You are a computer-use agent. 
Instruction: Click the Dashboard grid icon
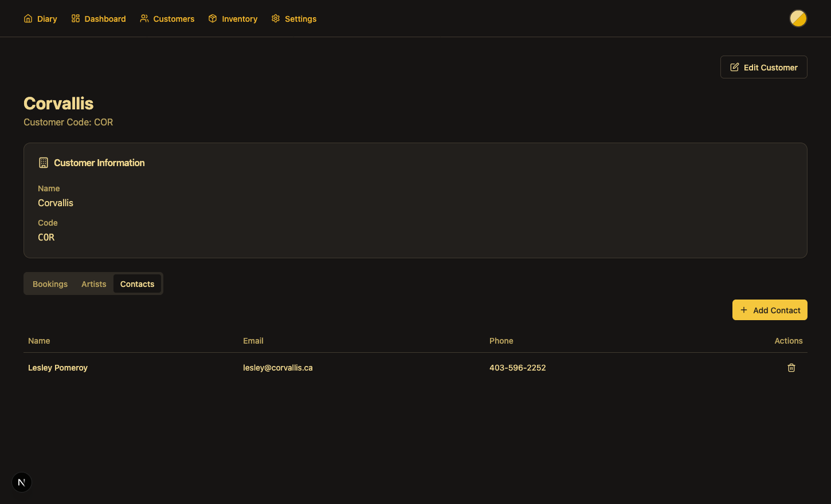[x=76, y=19]
